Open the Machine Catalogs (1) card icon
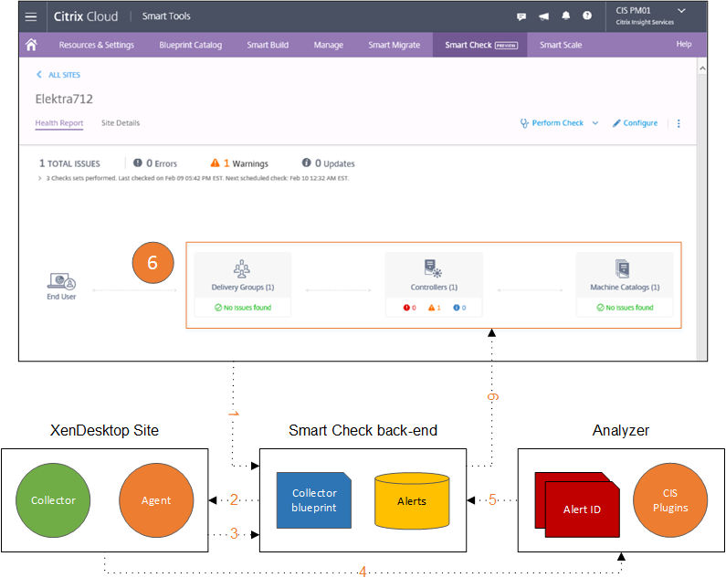726x588 pixels. click(623, 268)
